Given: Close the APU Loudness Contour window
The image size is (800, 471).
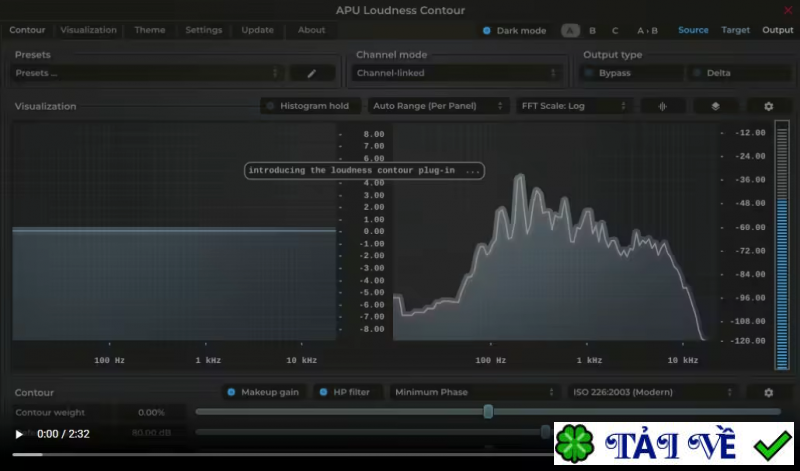Looking at the screenshot, I should click(788, 10).
